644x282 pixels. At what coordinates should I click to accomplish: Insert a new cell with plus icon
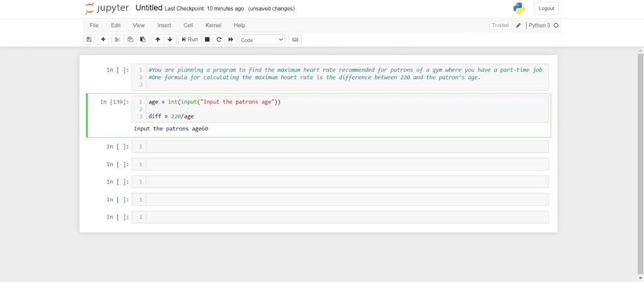pyautogui.click(x=103, y=40)
